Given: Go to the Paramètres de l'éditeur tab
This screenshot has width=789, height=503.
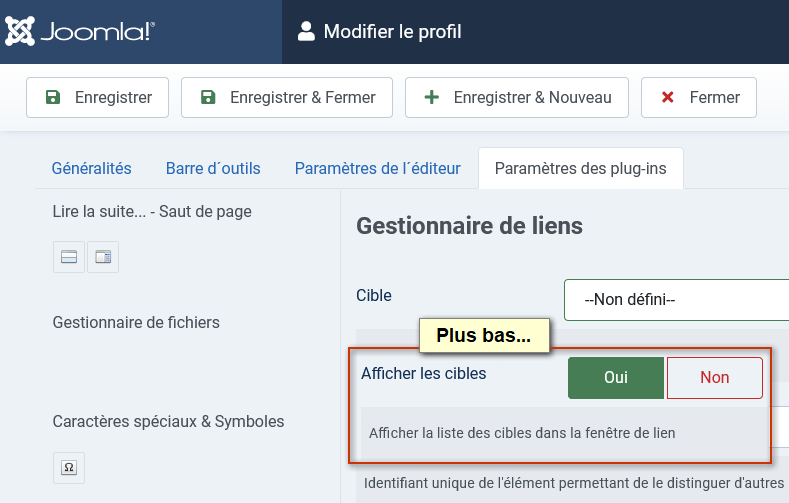Looking at the screenshot, I should (377, 169).
